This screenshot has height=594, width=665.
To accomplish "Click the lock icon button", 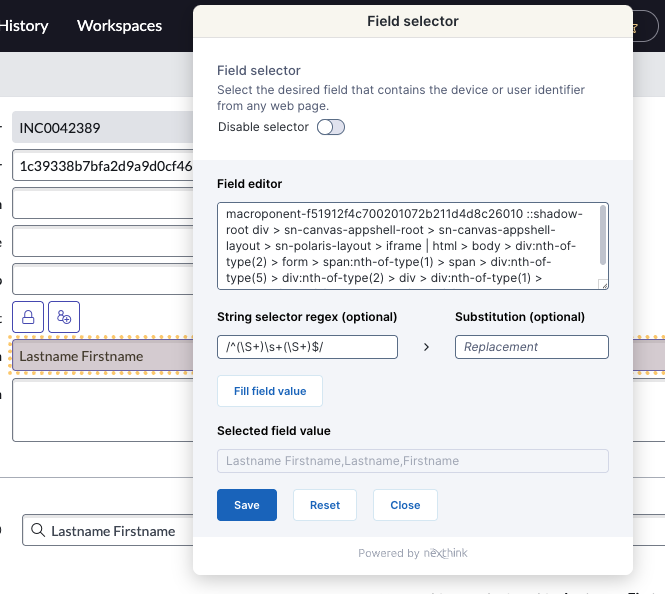I will click(28, 316).
